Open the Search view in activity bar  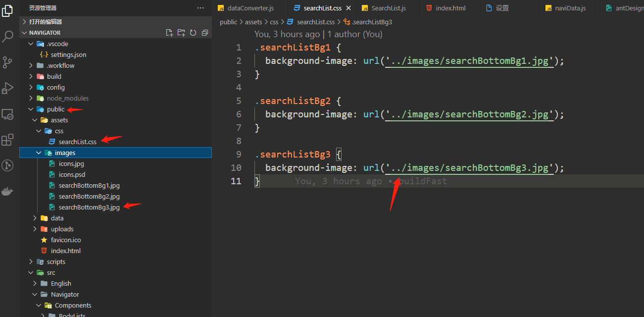[7, 37]
